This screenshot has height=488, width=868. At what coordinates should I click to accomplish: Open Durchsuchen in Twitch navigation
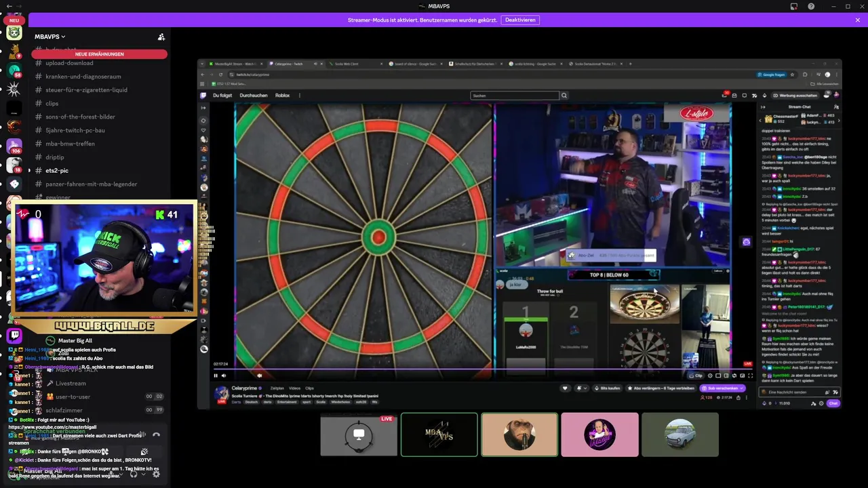[x=254, y=96]
